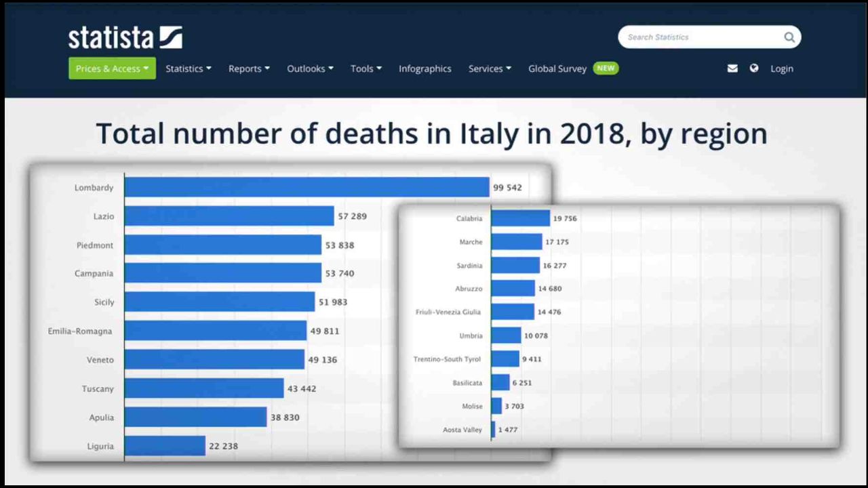Open the Services dropdown
This screenshot has height=488, width=868.
490,68
